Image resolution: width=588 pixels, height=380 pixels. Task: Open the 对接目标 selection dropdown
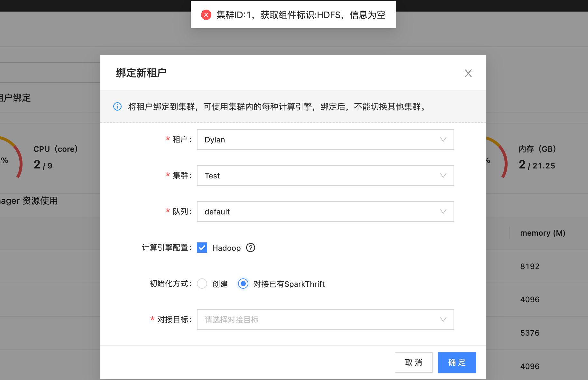pos(325,320)
